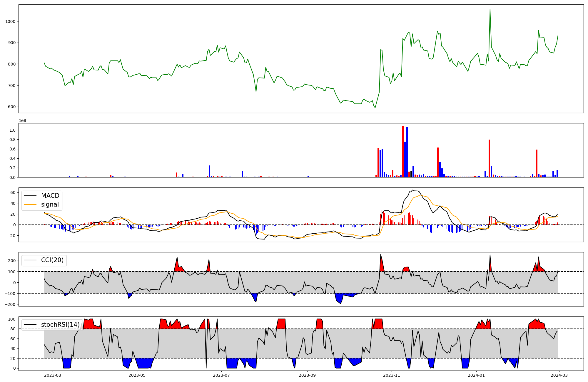
Task: Click the 1e8 exponent label above the volume chart
Action: (23, 120)
